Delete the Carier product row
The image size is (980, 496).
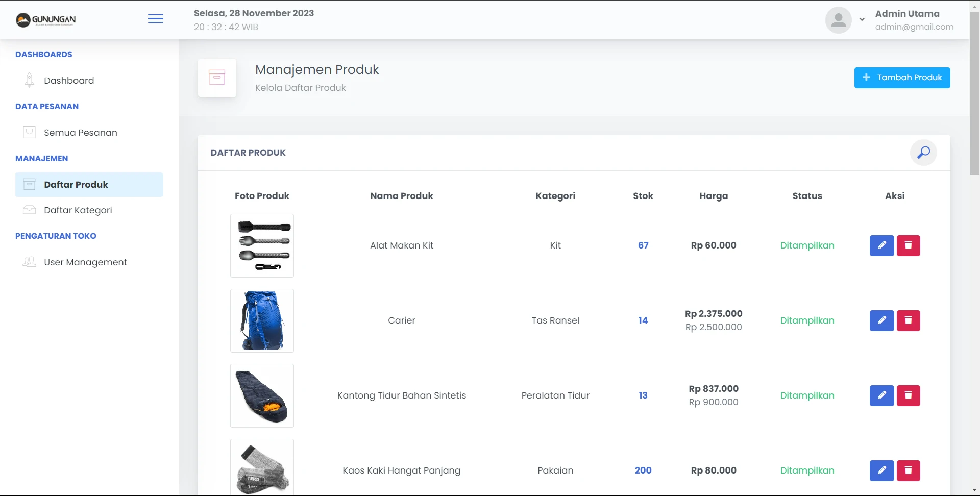[x=908, y=320]
